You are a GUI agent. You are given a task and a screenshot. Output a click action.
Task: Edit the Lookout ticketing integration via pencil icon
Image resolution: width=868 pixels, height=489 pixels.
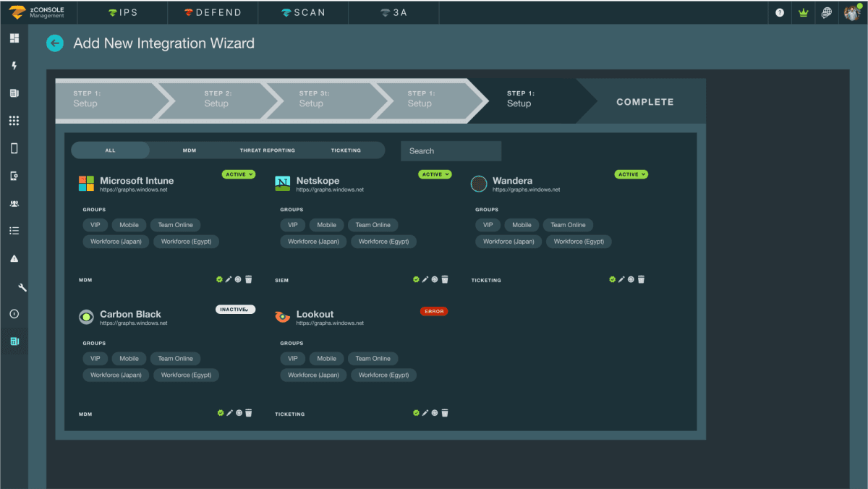click(x=425, y=412)
